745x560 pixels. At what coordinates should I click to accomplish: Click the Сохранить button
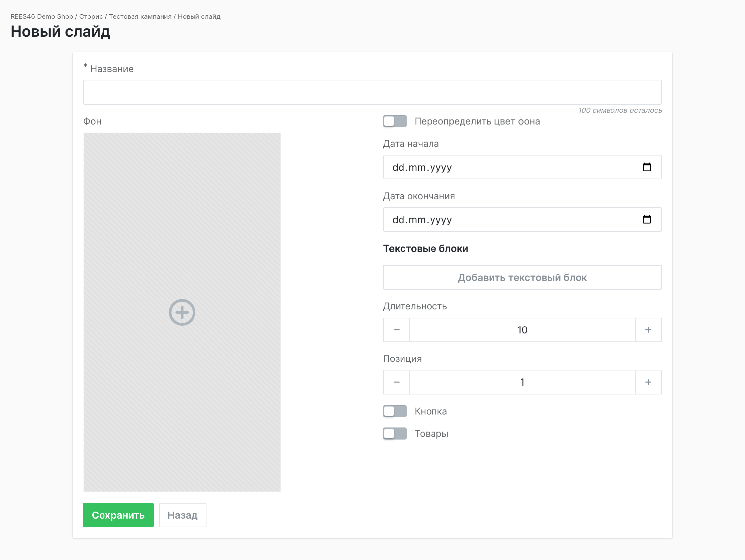118,515
